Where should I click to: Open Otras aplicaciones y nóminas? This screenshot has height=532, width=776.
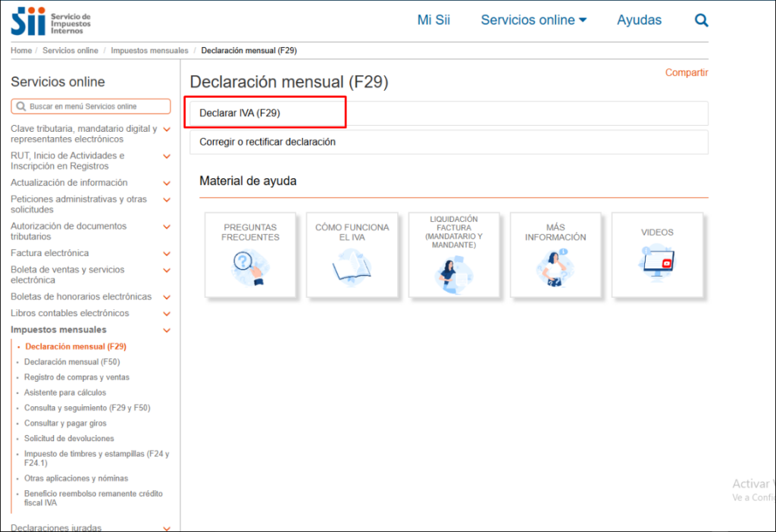(x=77, y=478)
